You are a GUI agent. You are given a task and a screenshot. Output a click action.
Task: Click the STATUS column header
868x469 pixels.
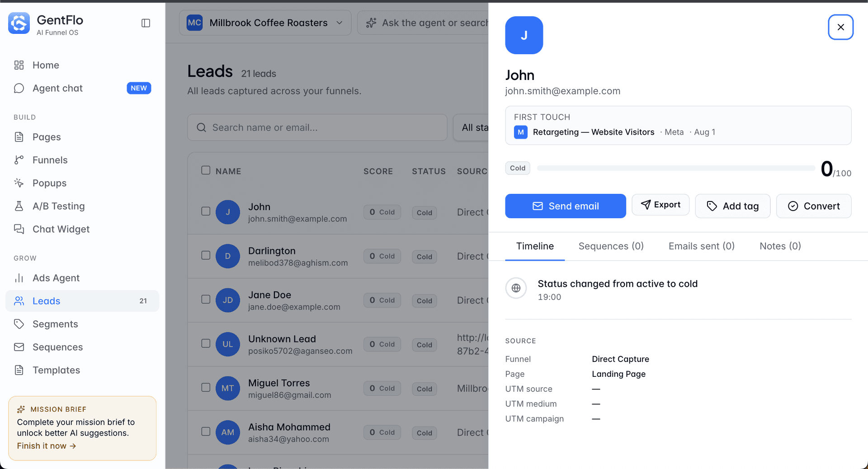pos(429,171)
